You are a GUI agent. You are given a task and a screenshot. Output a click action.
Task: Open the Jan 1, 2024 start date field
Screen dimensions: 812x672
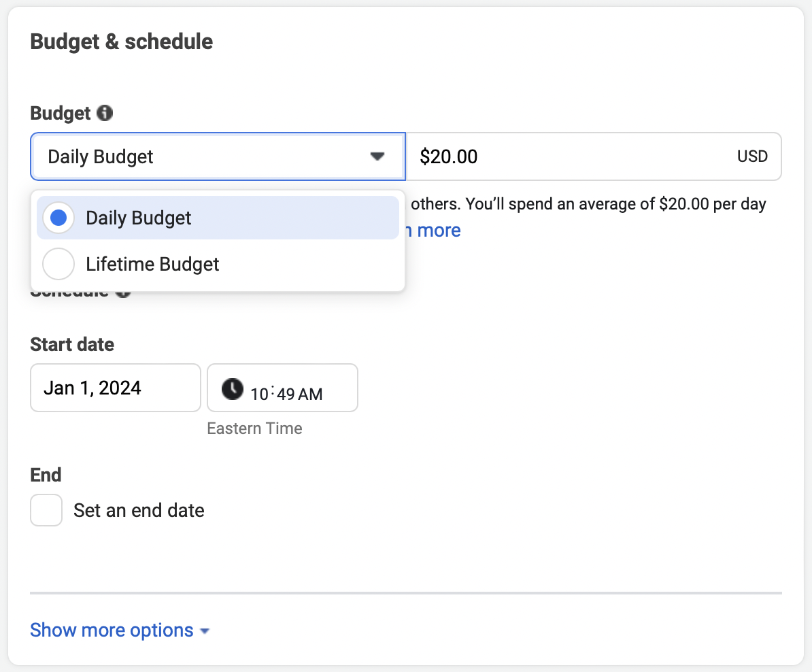pos(115,388)
